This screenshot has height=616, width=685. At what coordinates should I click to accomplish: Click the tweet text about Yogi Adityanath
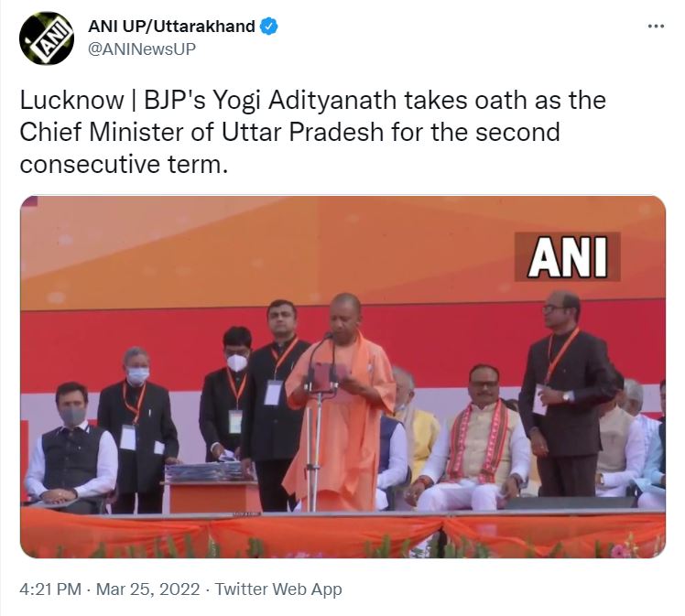click(313, 133)
